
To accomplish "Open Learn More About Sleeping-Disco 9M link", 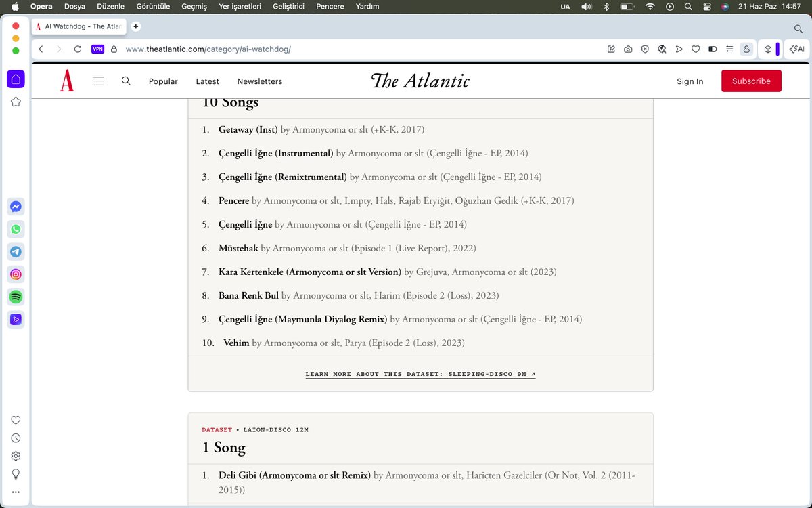I will click(420, 374).
